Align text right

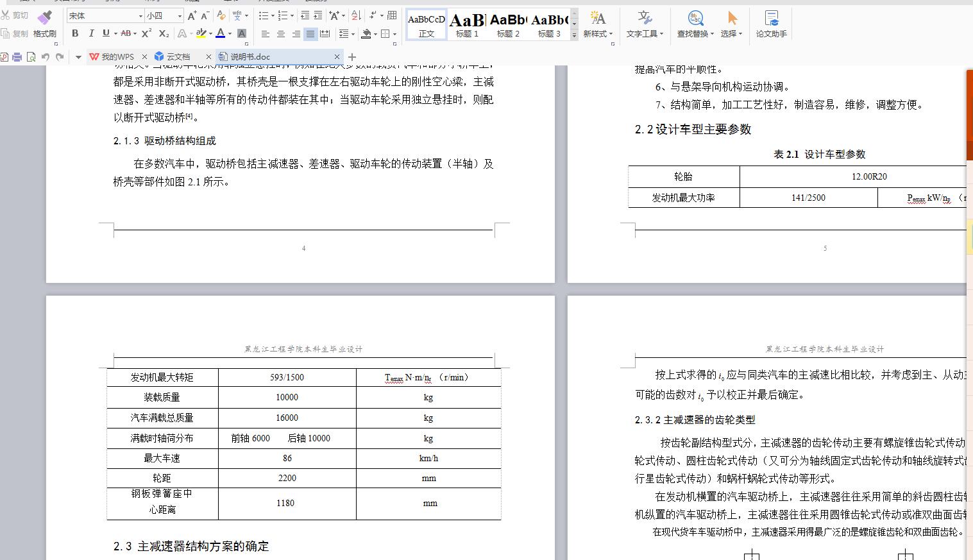point(296,34)
